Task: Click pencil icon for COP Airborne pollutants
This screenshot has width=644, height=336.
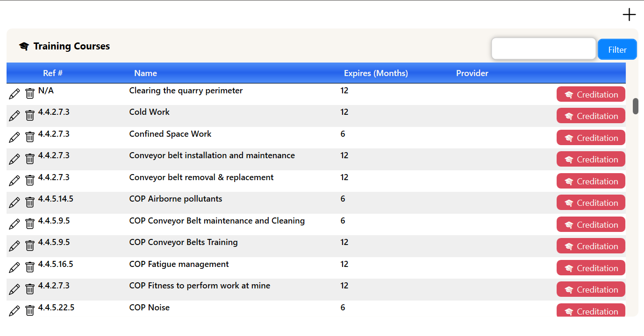Action: coord(14,203)
